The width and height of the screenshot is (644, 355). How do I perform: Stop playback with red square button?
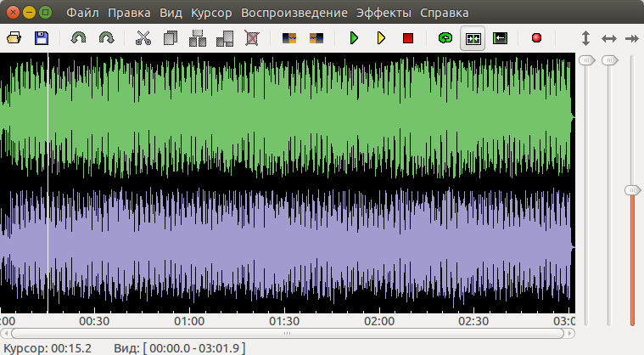(x=408, y=38)
